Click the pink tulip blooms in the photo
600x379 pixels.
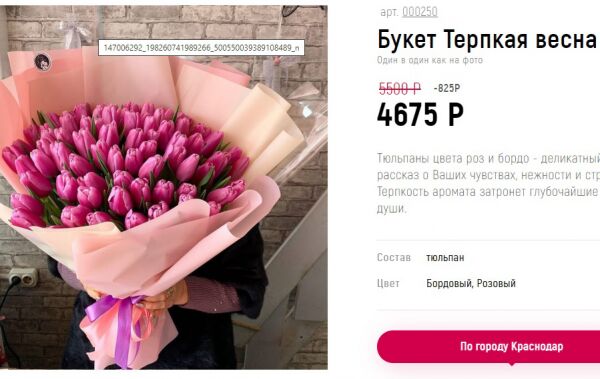pos(126,165)
